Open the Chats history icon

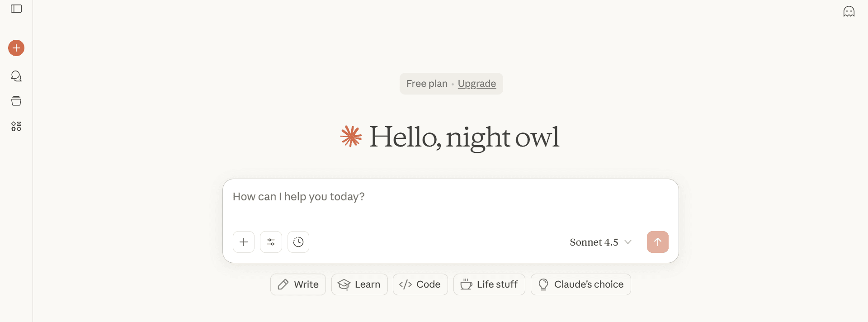pos(16,76)
